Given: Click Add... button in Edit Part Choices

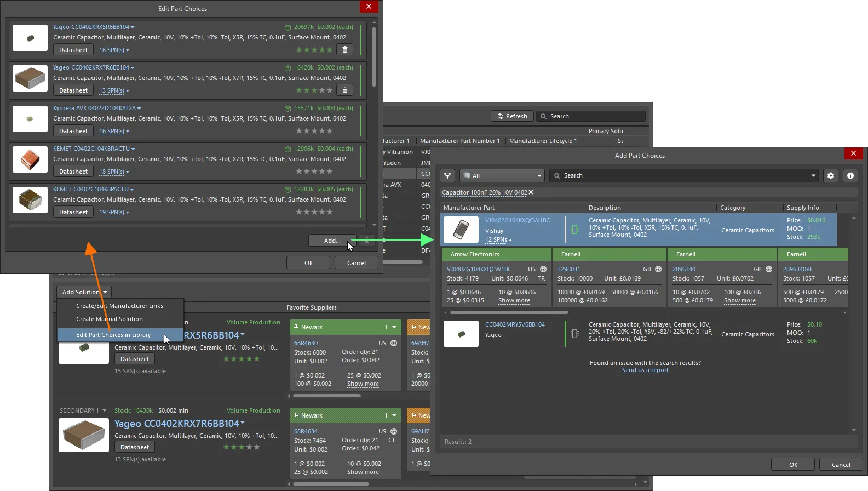Looking at the screenshot, I should pos(332,241).
